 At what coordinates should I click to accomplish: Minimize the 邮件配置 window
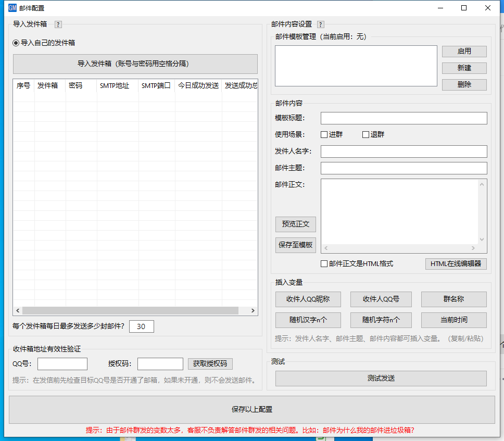(x=440, y=8)
